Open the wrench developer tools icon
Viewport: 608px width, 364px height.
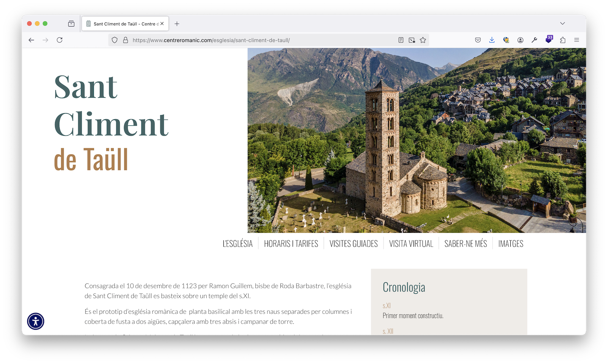tap(534, 40)
